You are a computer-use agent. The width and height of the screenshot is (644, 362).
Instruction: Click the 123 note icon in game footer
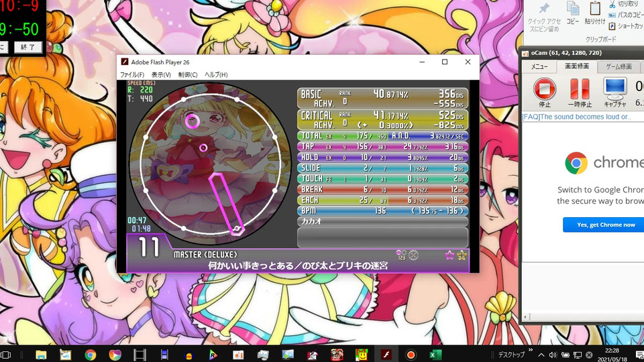click(x=401, y=255)
